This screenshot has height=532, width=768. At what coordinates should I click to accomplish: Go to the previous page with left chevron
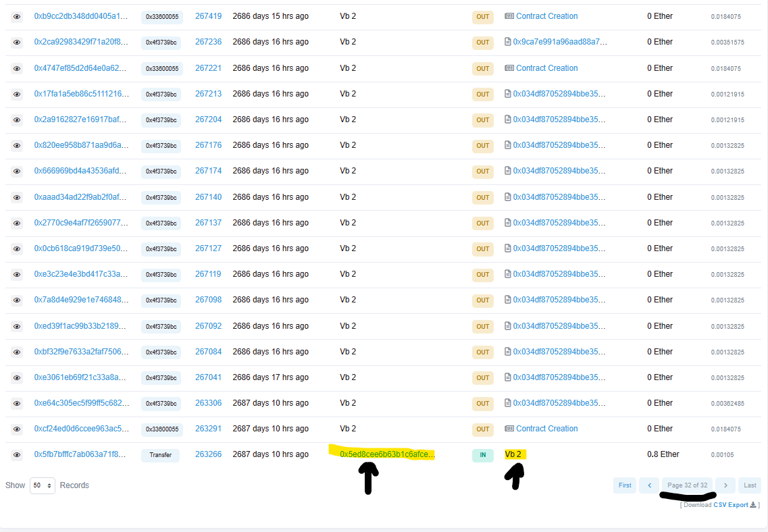[649, 485]
